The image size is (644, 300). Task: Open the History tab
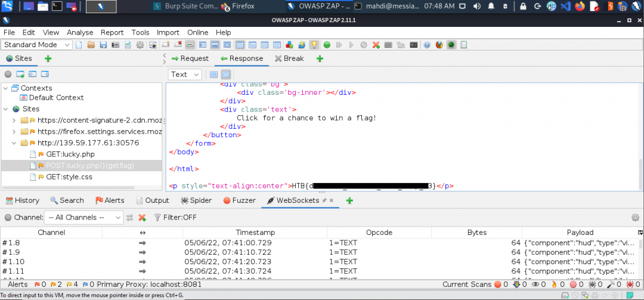pos(22,200)
